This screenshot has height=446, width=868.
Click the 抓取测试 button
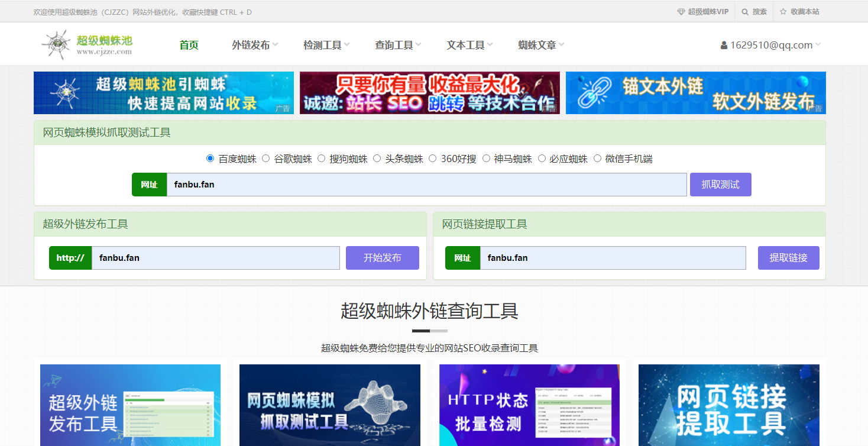[720, 184]
